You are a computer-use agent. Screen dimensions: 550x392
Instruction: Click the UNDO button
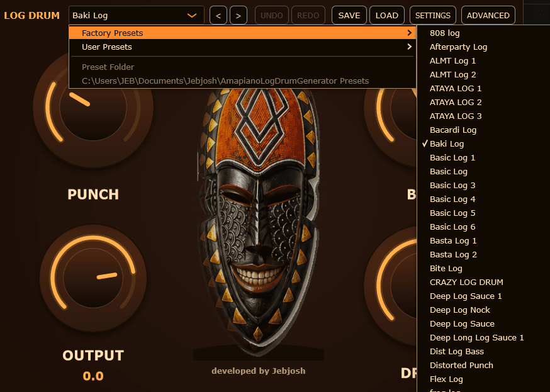point(271,16)
